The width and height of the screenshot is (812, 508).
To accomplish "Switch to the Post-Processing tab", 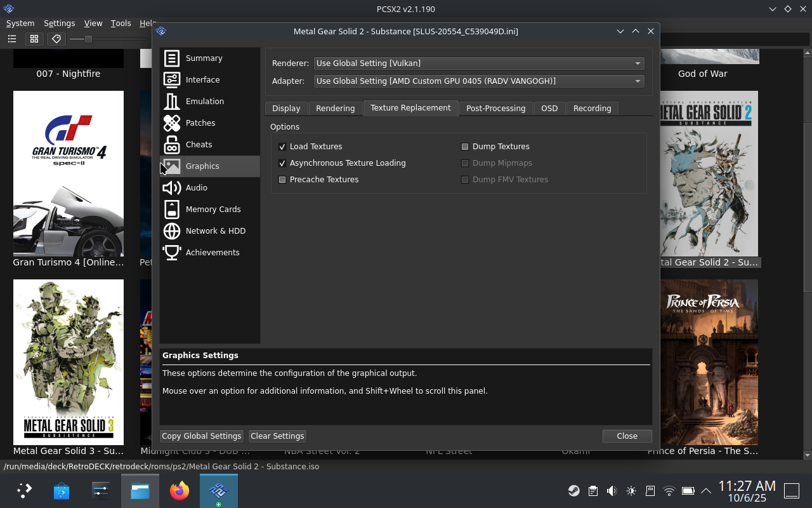I will click(495, 109).
